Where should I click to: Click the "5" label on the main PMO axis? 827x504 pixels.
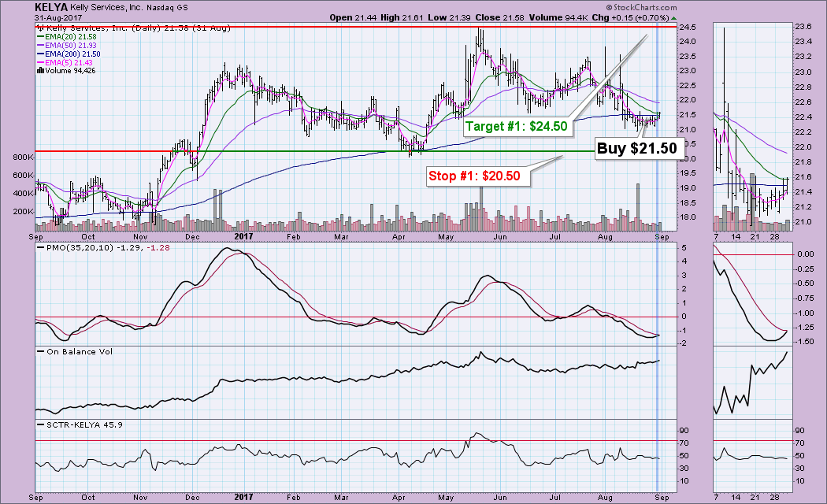click(x=684, y=248)
